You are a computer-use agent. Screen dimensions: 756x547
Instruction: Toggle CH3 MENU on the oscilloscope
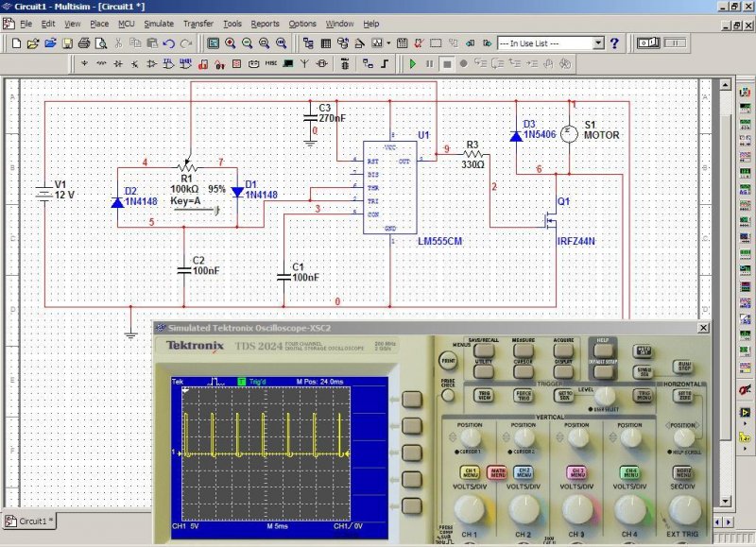[x=577, y=472]
